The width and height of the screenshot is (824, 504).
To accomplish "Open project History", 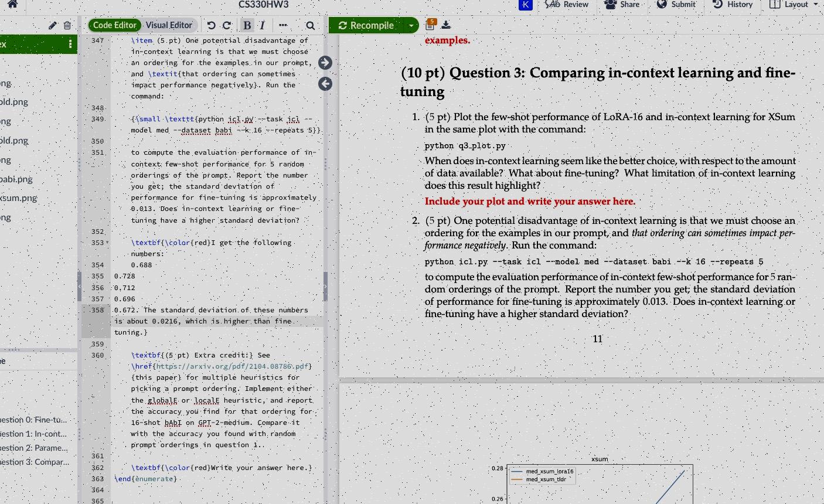I will click(x=733, y=5).
